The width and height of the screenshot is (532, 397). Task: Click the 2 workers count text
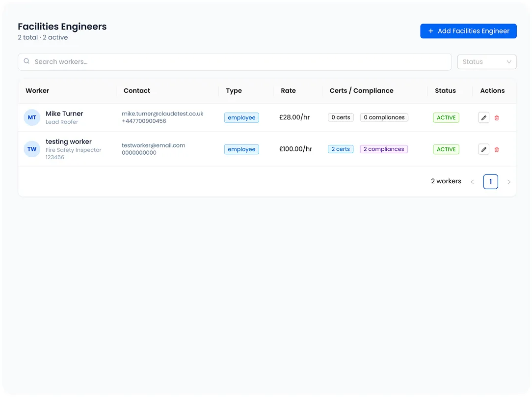tap(446, 181)
